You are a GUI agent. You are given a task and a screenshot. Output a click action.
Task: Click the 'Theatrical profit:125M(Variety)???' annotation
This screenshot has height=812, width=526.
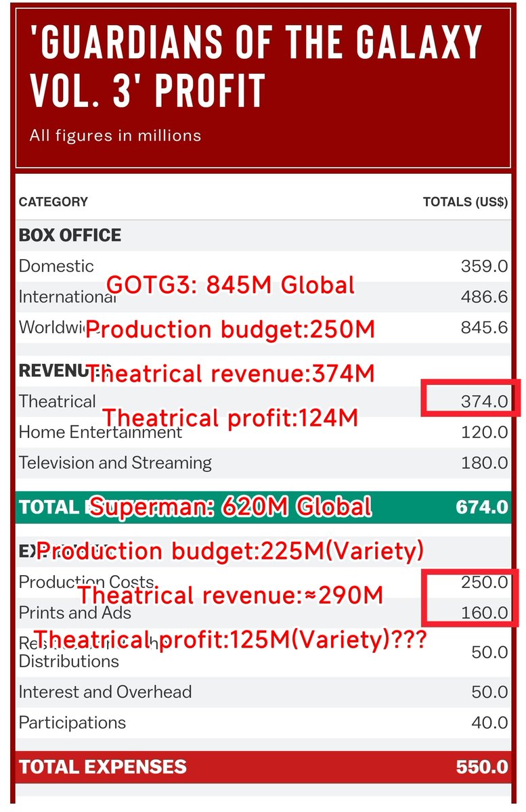pyautogui.click(x=230, y=639)
